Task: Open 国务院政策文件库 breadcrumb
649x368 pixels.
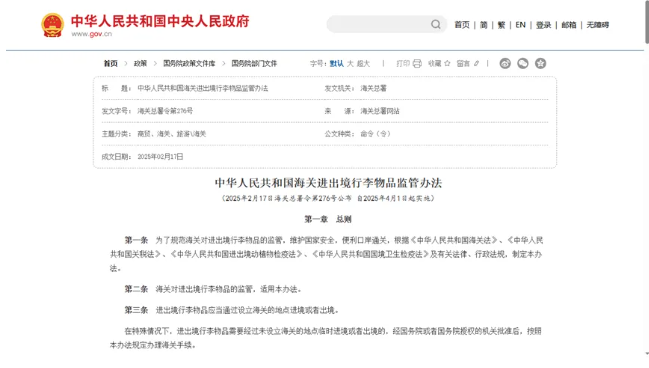Action: (189, 63)
